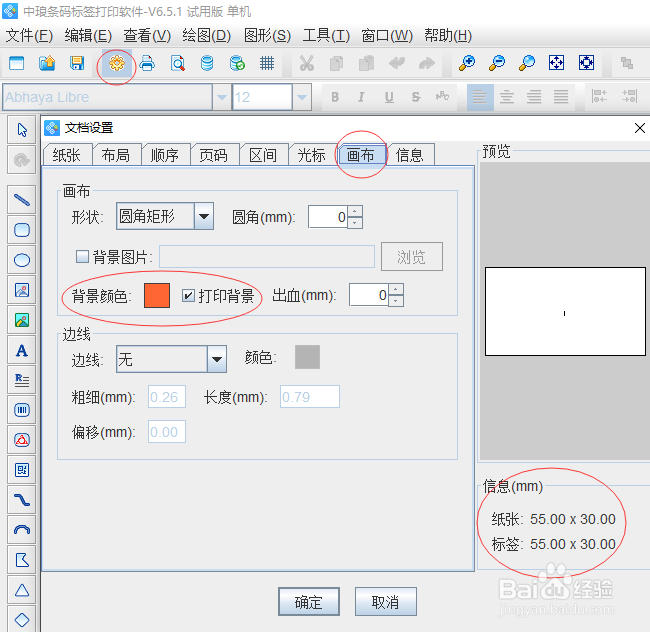The image size is (650, 632).
Task: Uncheck the print background option
Action: [188, 295]
